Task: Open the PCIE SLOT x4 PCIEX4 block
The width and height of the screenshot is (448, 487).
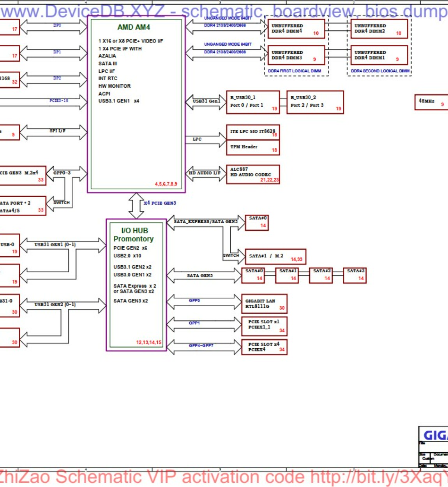Action: [x=264, y=347]
